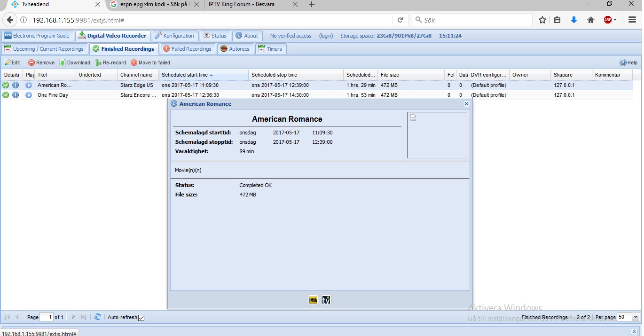Click the IMDb icon in the dialog
The height and width of the screenshot is (336, 644).
click(313, 300)
